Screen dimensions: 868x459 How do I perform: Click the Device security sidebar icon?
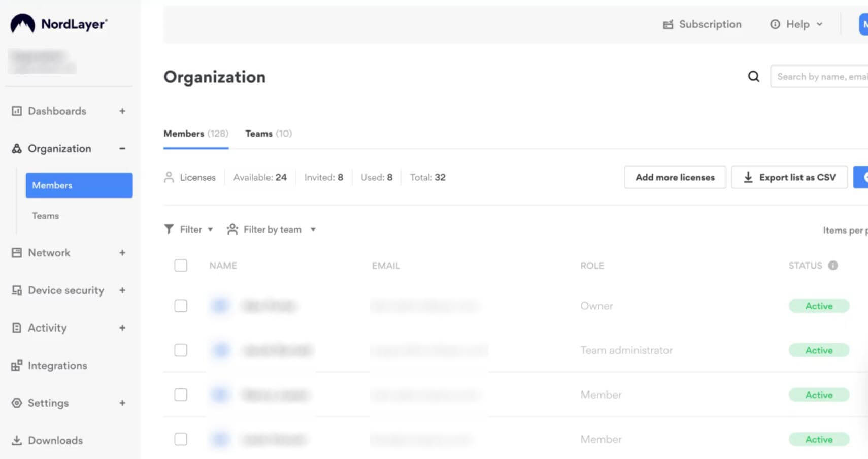[x=17, y=290]
